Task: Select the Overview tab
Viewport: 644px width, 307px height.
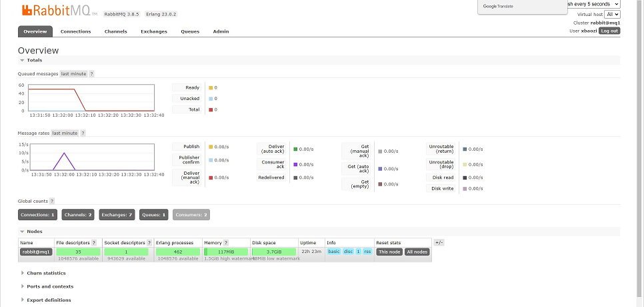Action: (x=35, y=31)
